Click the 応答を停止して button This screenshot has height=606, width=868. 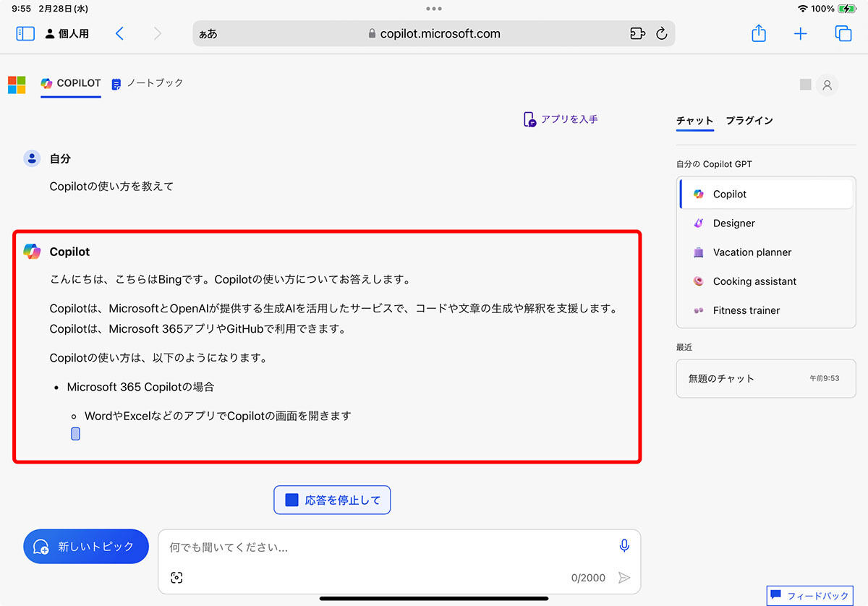[x=332, y=500]
